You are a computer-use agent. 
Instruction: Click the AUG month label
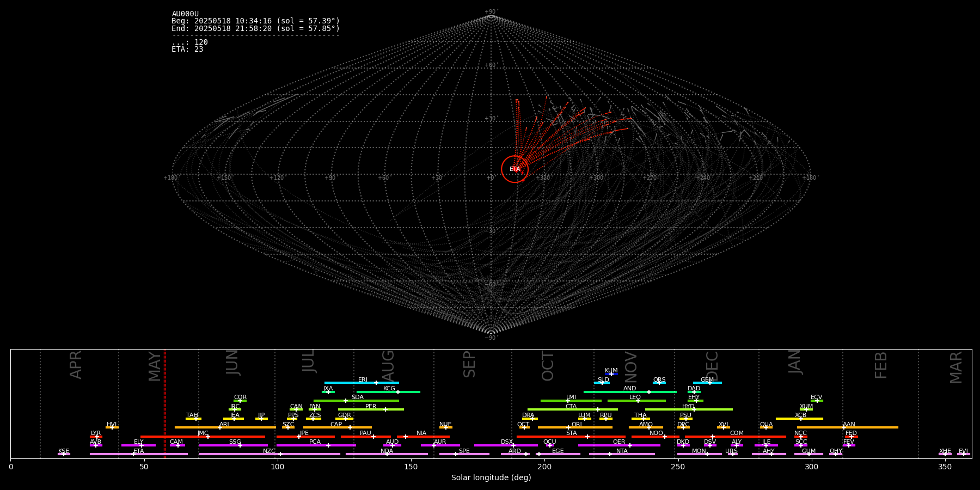[388, 365]
